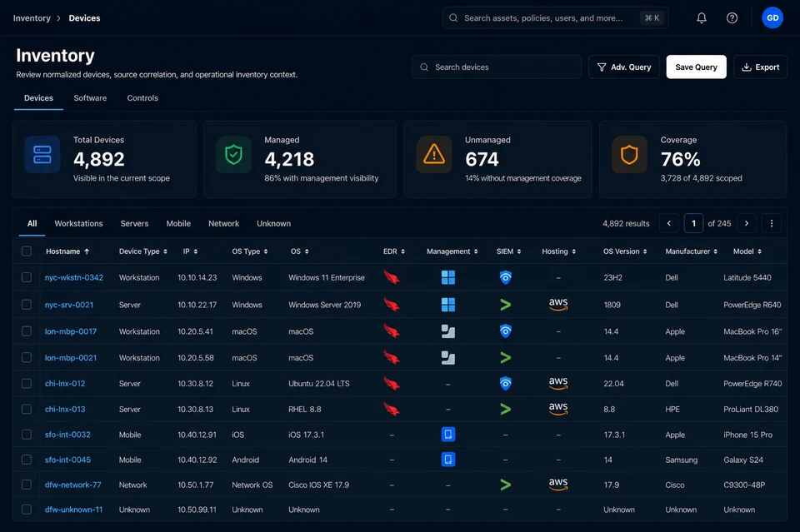The width and height of the screenshot is (800, 532).
Task: Open the help question mark icon
Action: coord(732,17)
